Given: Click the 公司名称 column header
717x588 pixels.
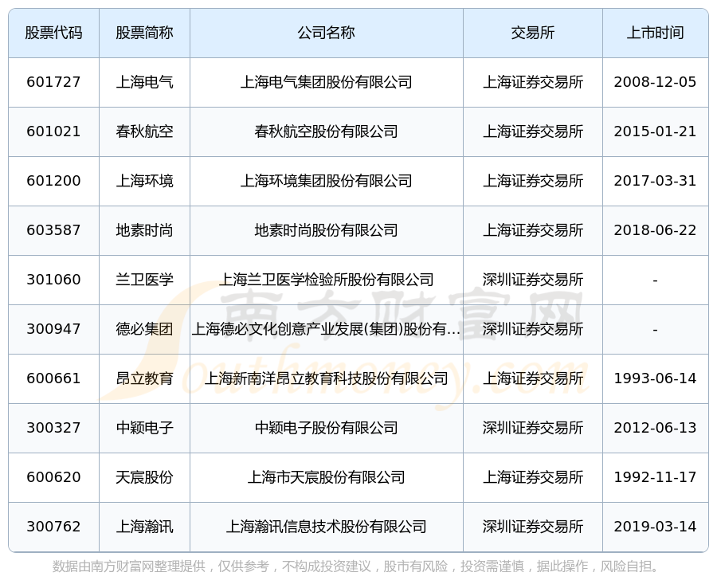Looking at the screenshot, I should pos(327,33).
